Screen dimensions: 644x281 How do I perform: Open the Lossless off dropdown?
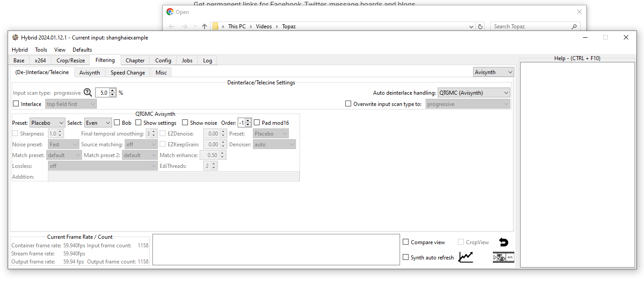[x=103, y=166]
